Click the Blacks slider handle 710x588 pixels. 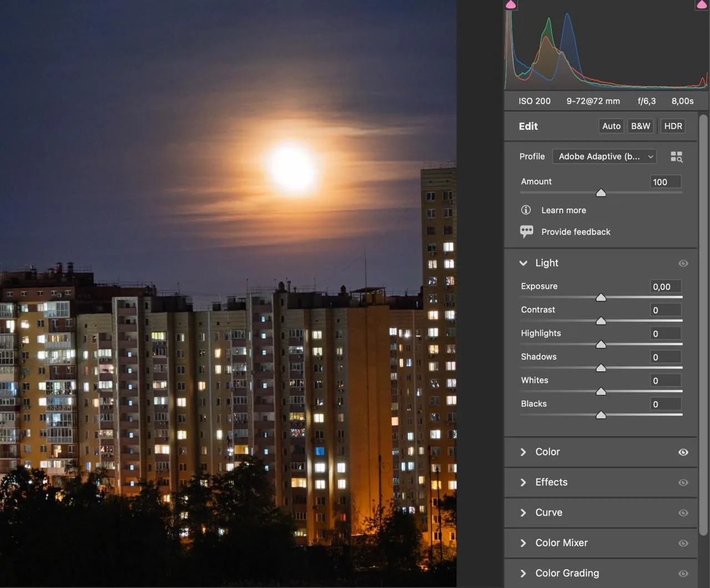(601, 415)
